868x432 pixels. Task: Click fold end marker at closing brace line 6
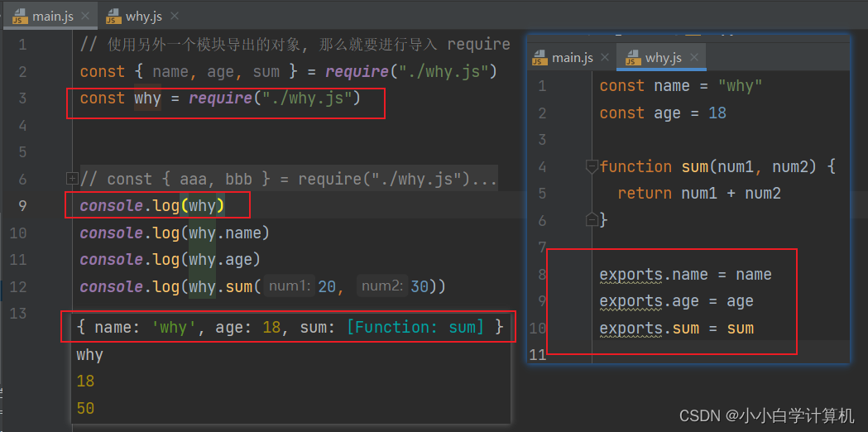click(x=592, y=220)
